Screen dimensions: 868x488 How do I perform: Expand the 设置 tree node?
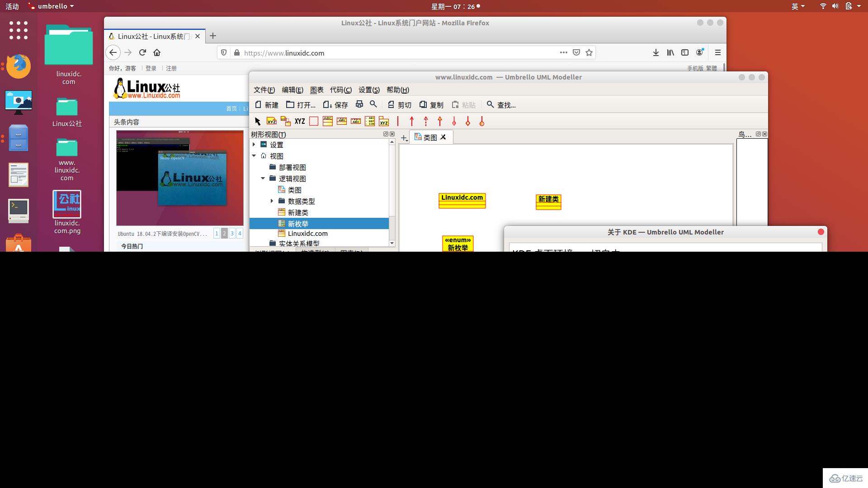(254, 145)
